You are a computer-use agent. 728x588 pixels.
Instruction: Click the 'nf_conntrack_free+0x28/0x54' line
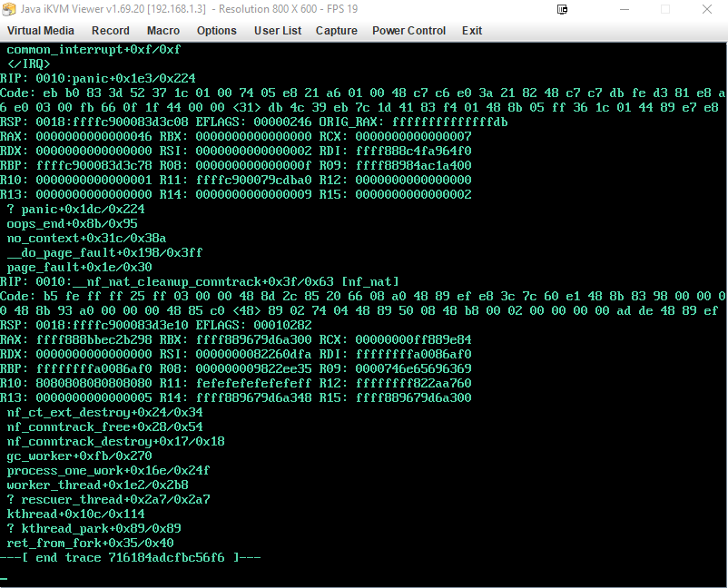[104, 427]
